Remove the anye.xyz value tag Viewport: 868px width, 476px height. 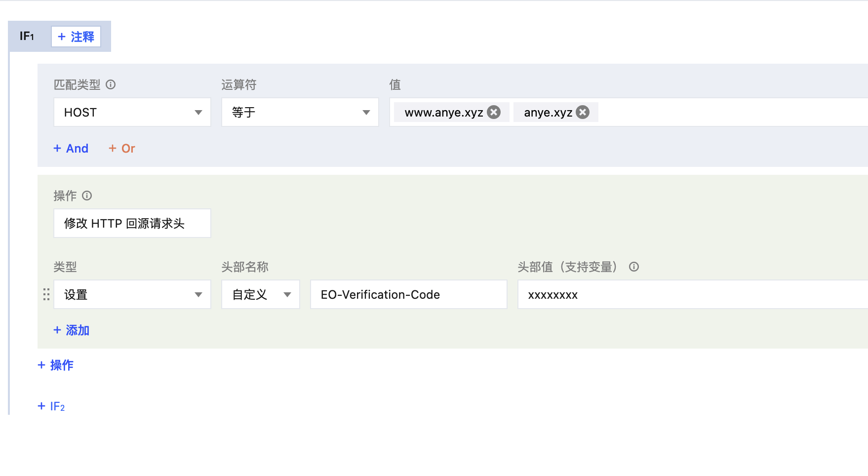click(583, 112)
